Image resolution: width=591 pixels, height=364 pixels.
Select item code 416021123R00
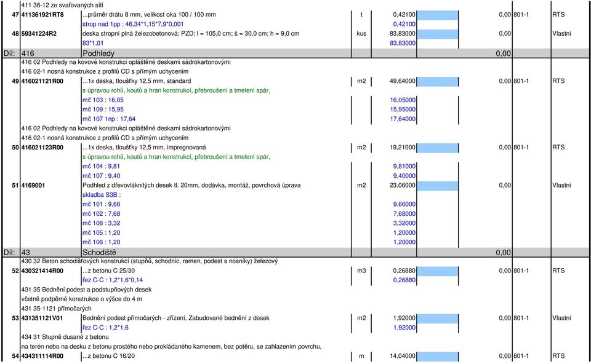[42, 147]
